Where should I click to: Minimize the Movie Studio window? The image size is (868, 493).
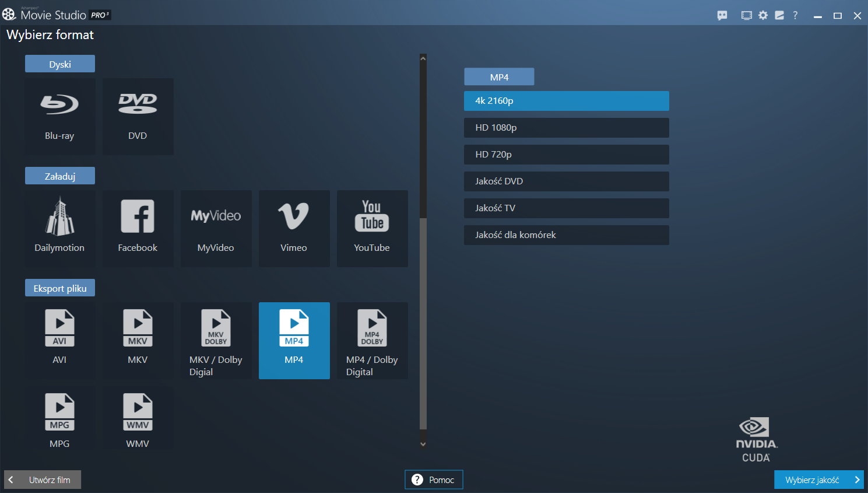click(x=818, y=16)
